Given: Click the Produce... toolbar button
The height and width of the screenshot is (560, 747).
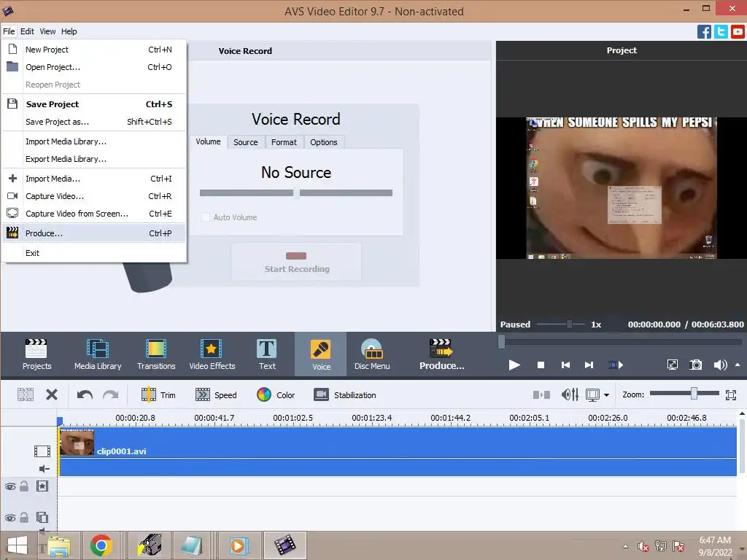Looking at the screenshot, I should [441, 354].
